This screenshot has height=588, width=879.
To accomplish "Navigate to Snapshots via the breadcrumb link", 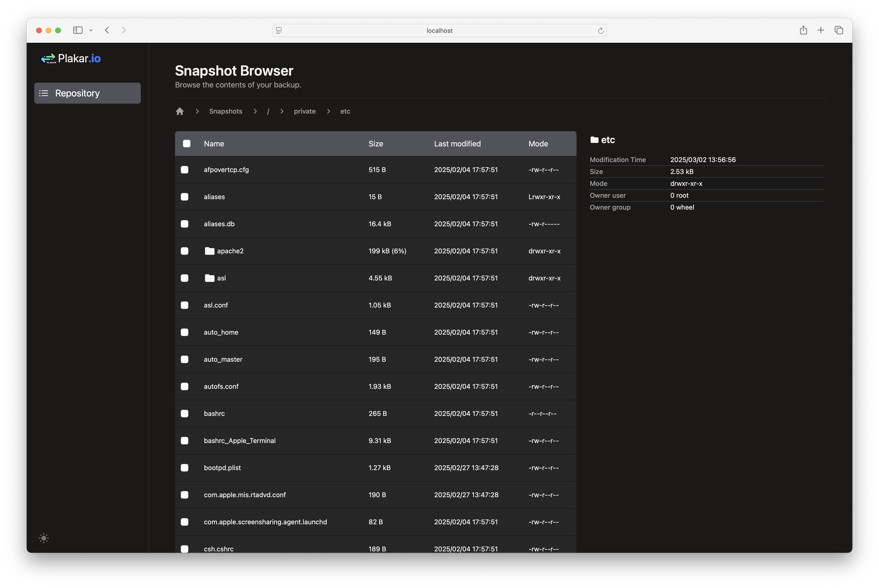I will 225,111.
